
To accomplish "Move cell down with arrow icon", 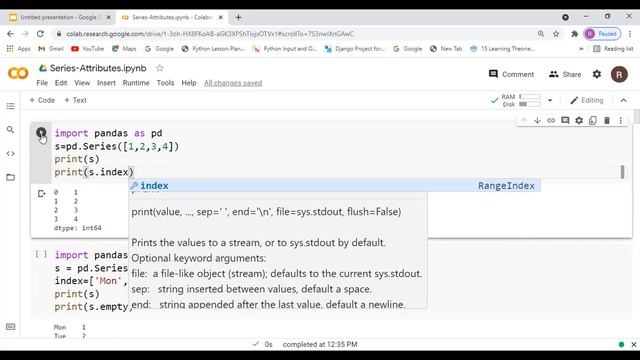I will tap(537, 120).
